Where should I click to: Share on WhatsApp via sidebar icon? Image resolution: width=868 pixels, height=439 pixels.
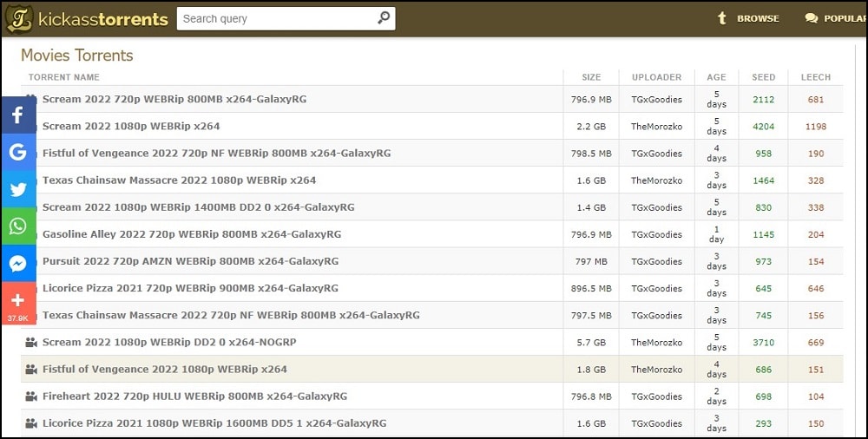[18, 226]
